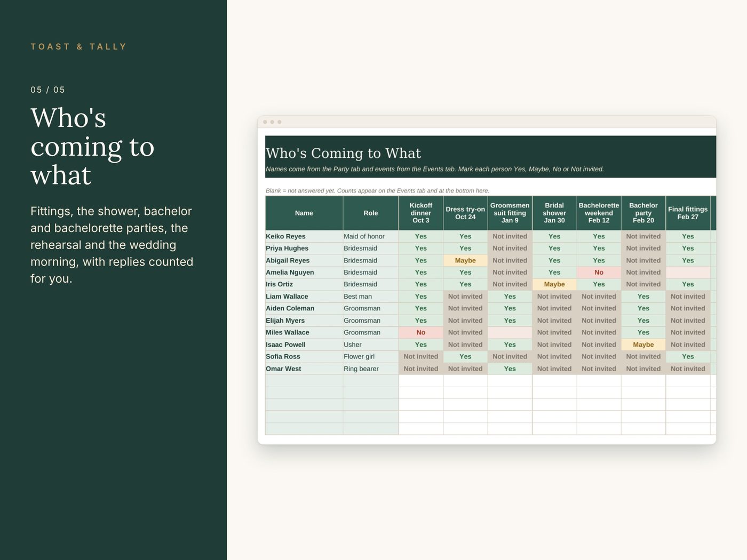This screenshot has height=560, width=747.
Task: Select the Keiko Reyes name cell
Action: click(x=304, y=236)
